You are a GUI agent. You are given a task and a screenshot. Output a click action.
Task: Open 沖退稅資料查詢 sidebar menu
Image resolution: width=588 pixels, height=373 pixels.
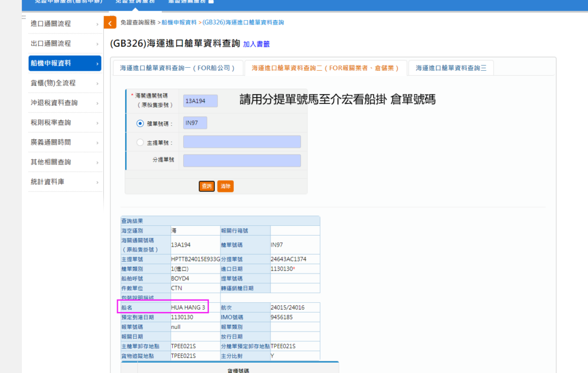[x=65, y=103]
